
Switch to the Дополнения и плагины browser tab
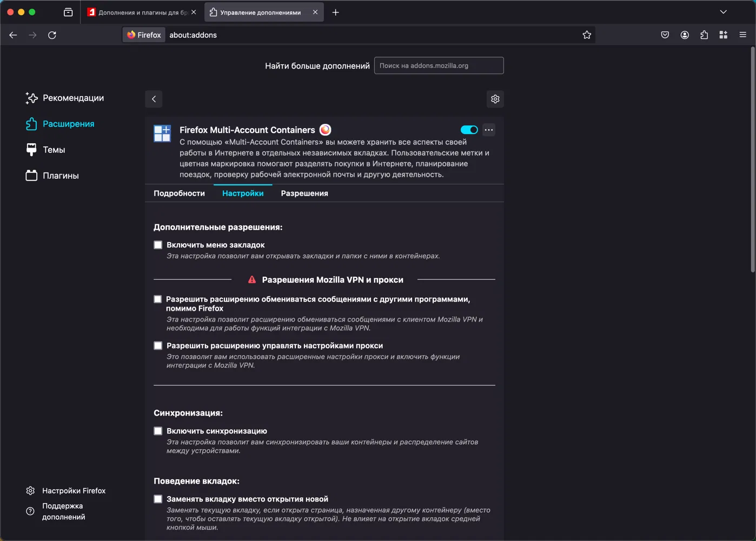[143, 12]
